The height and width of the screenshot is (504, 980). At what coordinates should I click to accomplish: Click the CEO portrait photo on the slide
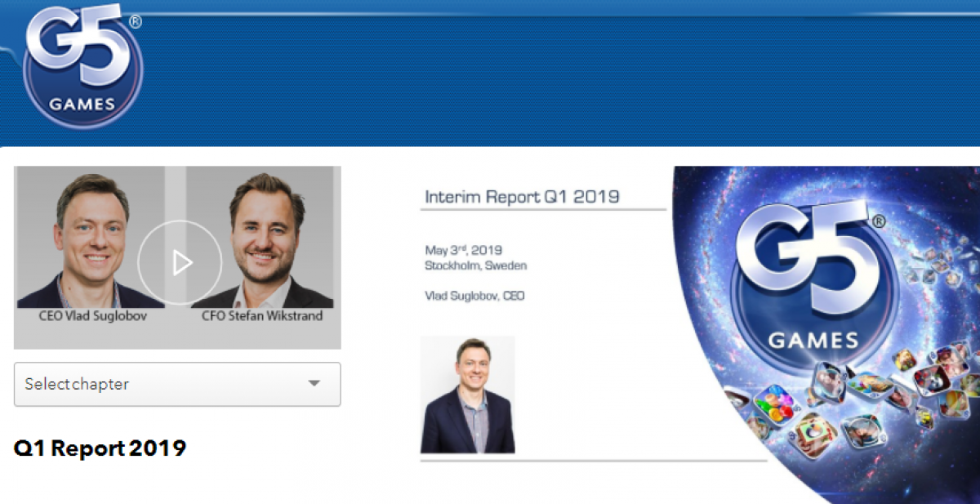click(x=467, y=395)
